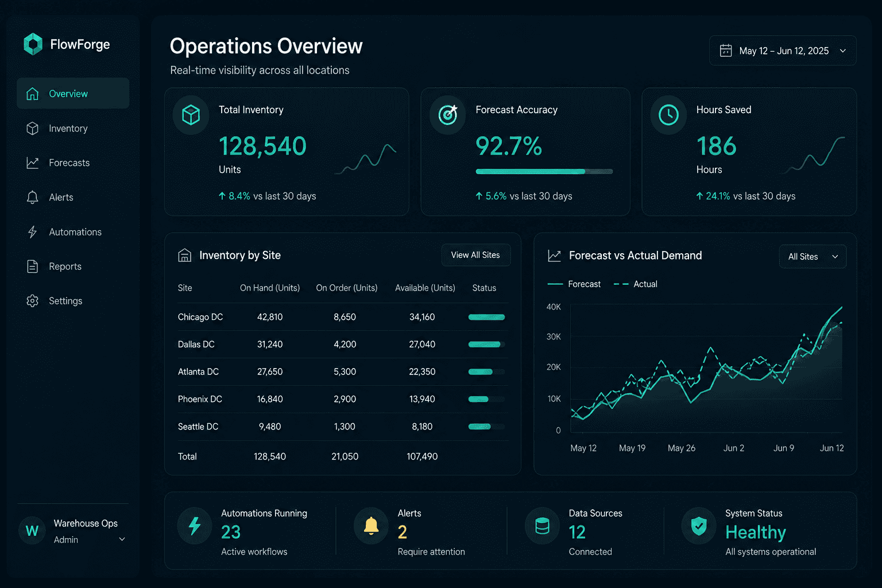
Task: Select the Chicago DC site name
Action: [200, 317]
